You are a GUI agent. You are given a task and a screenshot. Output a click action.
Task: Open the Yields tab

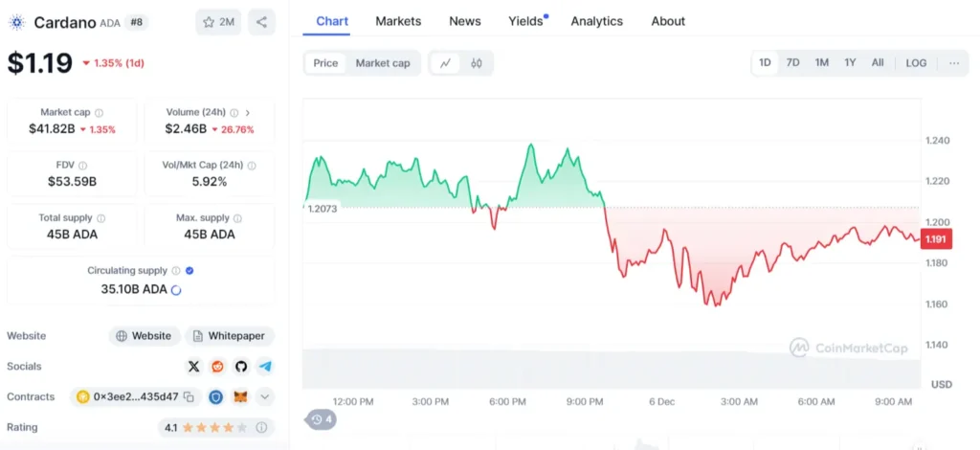[x=525, y=21]
